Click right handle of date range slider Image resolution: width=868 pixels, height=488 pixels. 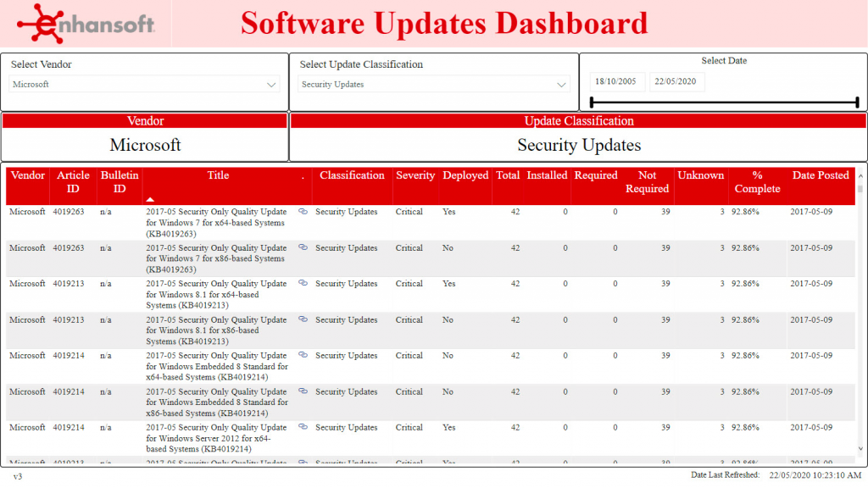pyautogui.click(x=857, y=102)
